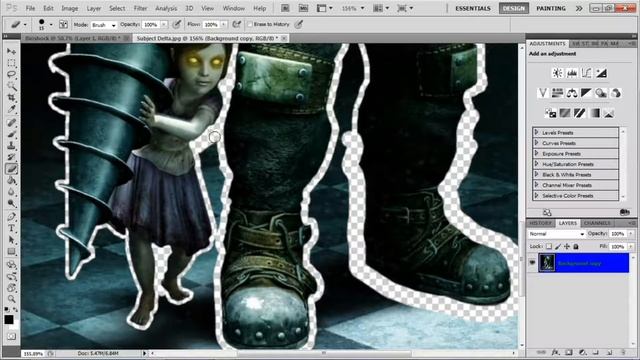Select the Quick Selection tool
This screenshot has width=640, height=360.
[11, 86]
